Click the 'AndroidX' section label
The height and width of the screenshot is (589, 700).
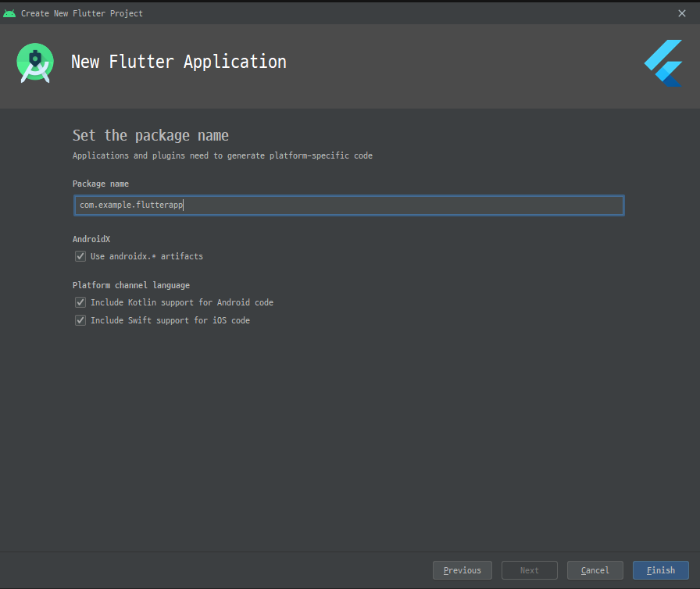point(91,239)
